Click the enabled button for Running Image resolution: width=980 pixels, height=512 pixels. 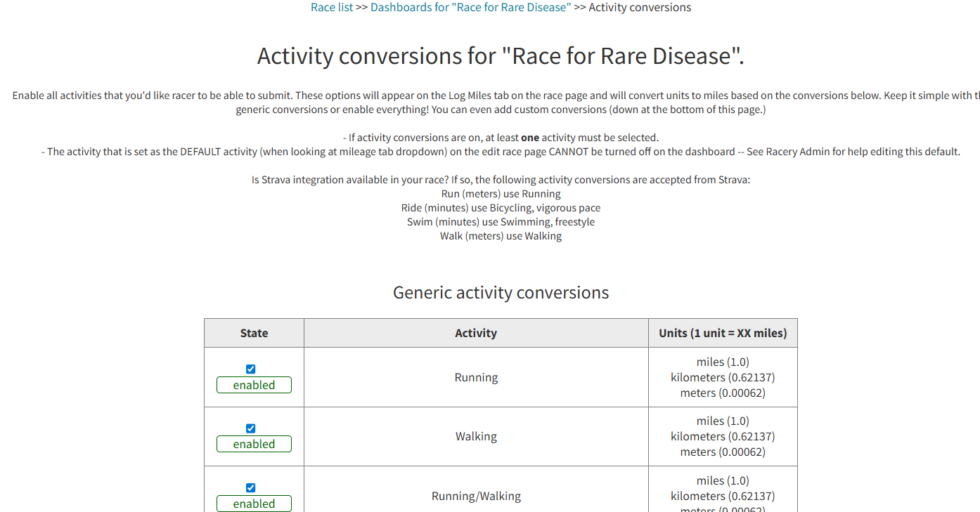pos(254,384)
